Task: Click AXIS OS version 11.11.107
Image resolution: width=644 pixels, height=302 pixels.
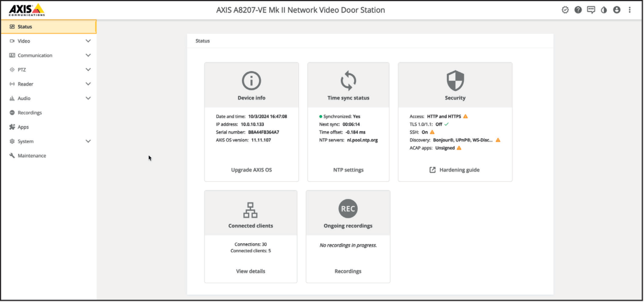Action: coord(261,140)
